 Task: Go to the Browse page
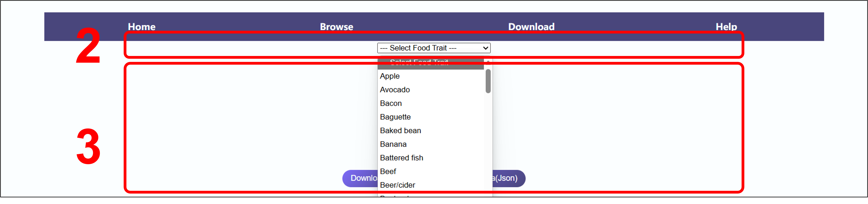click(x=336, y=27)
